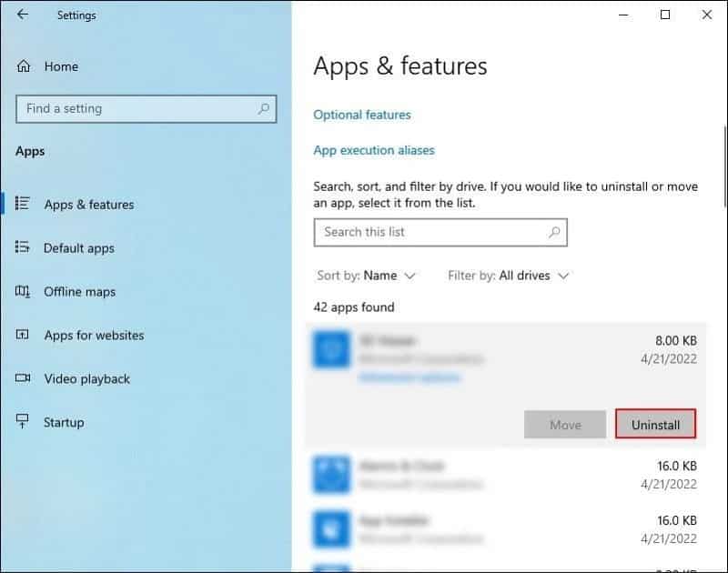Click the selected app's 8.00 KB icon
The height and width of the screenshot is (573, 728).
[x=331, y=349]
